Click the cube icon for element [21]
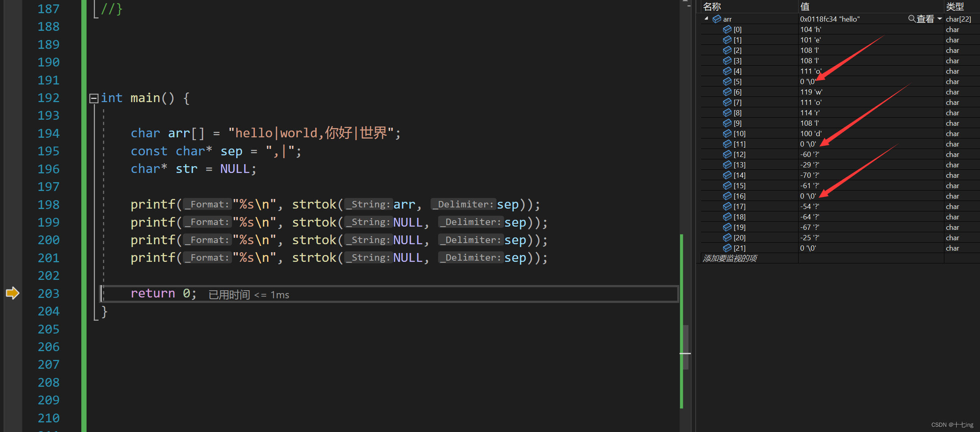The height and width of the screenshot is (432, 980). pyautogui.click(x=727, y=248)
